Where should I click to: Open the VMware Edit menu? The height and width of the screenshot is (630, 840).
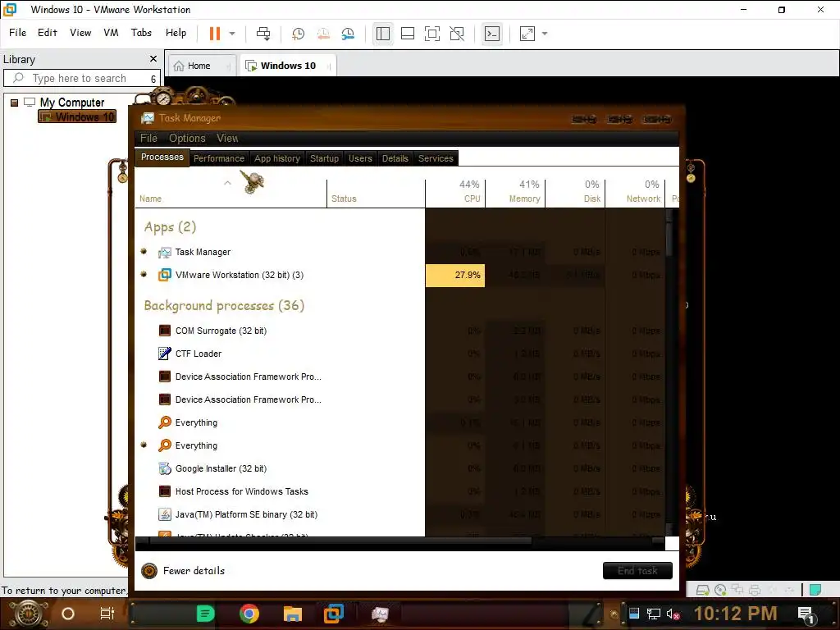47,33
